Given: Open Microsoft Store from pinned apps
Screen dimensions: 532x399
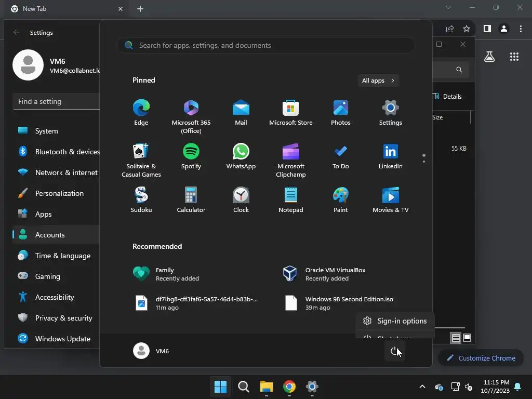Looking at the screenshot, I should pyautogui.click(x=291, y=112).
